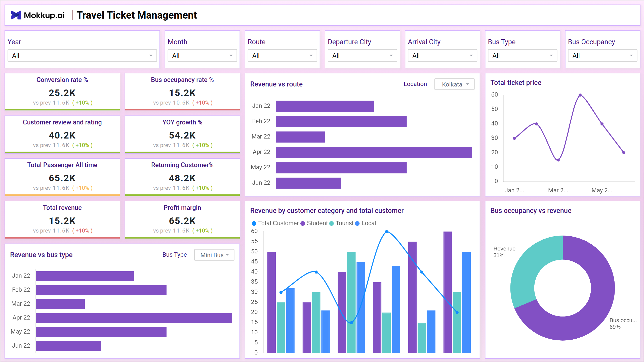
Task: Click the Total revenue card
Action: tap(62, 220)
